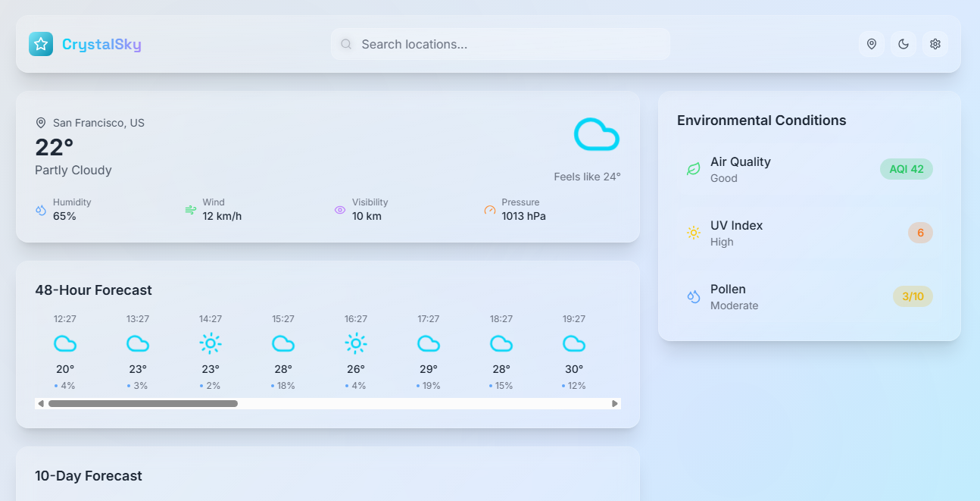This screenshot has height=501, width=980.
Task: Click the left arrow on the forecast scrollbar
Action: point(41,403)
